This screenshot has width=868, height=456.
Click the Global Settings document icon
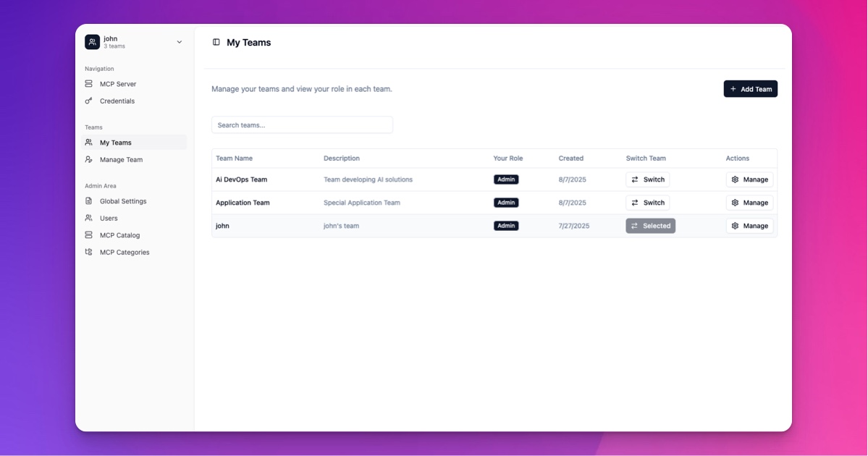pos(88,201)
